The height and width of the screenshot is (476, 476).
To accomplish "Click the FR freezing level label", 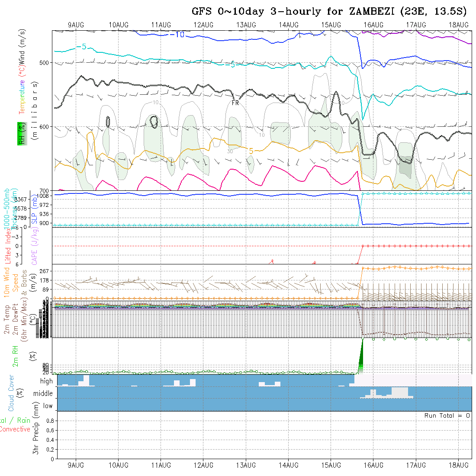I will tap(235, 103).
